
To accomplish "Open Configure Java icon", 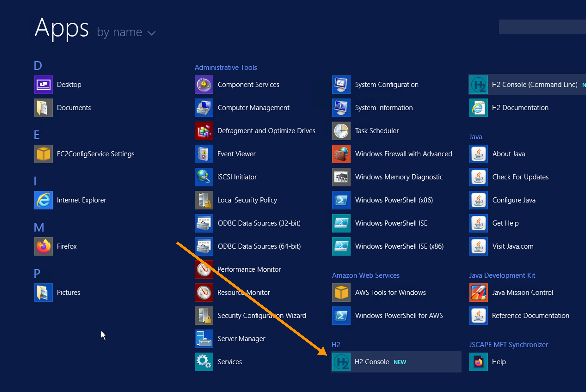I will click(478, 200).
